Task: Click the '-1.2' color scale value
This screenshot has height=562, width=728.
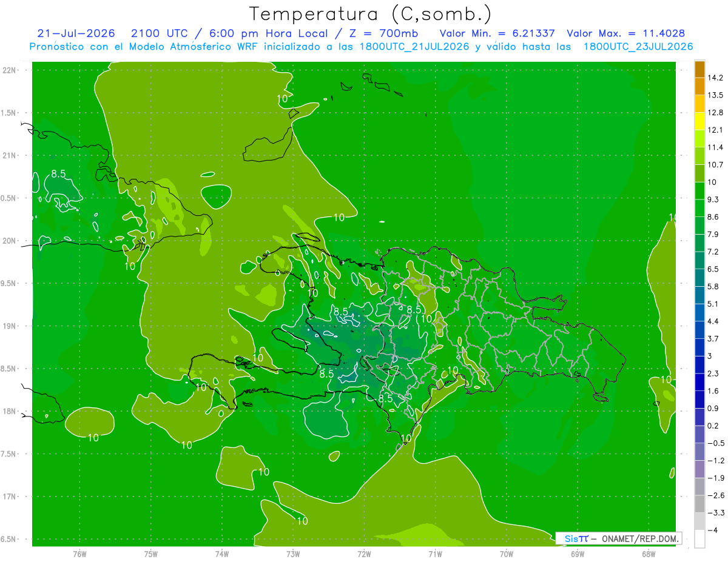Action: click(716, 461)
